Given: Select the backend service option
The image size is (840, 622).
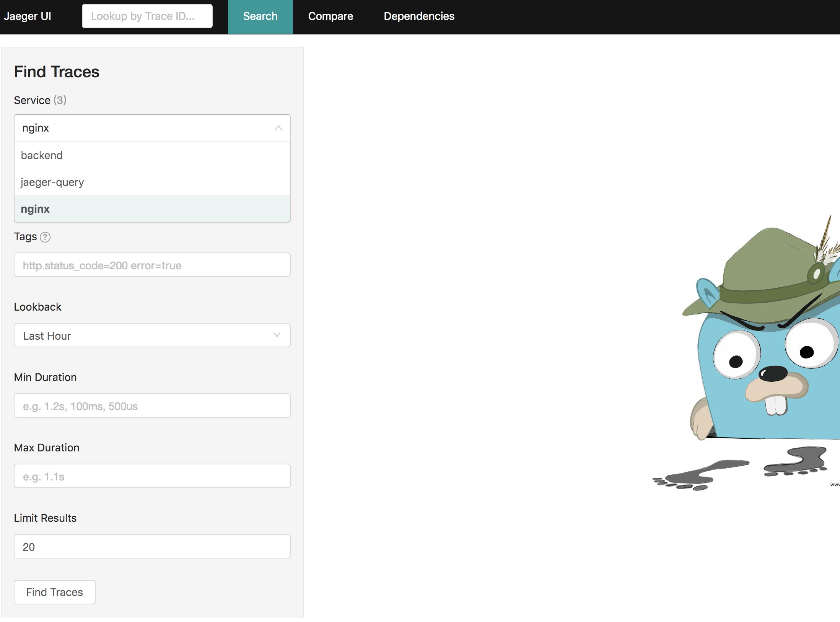Looking at the screenshot, I should [x=152, y=155].
